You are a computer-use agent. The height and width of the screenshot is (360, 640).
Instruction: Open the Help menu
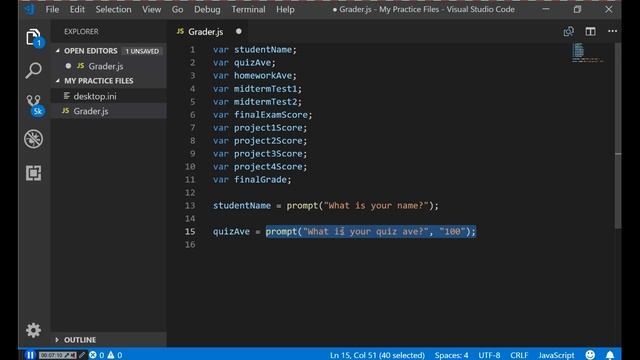pyautogui.click(x=285, y=9)
